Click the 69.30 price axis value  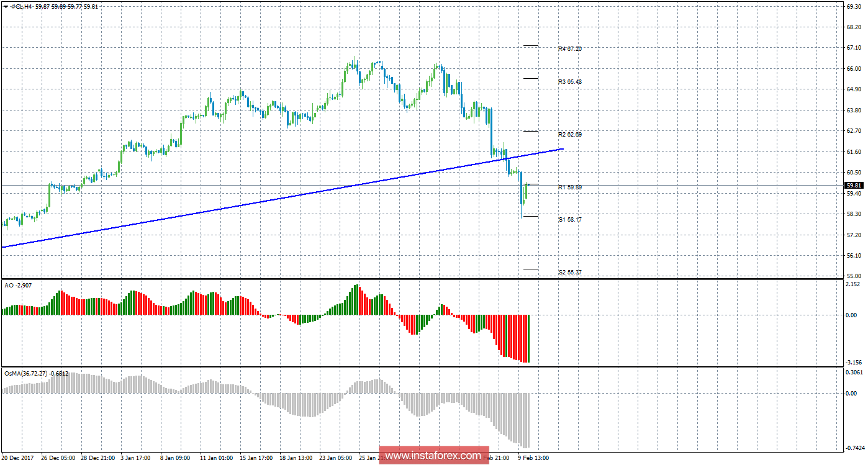pyautogui.click(x=854, y=6)
